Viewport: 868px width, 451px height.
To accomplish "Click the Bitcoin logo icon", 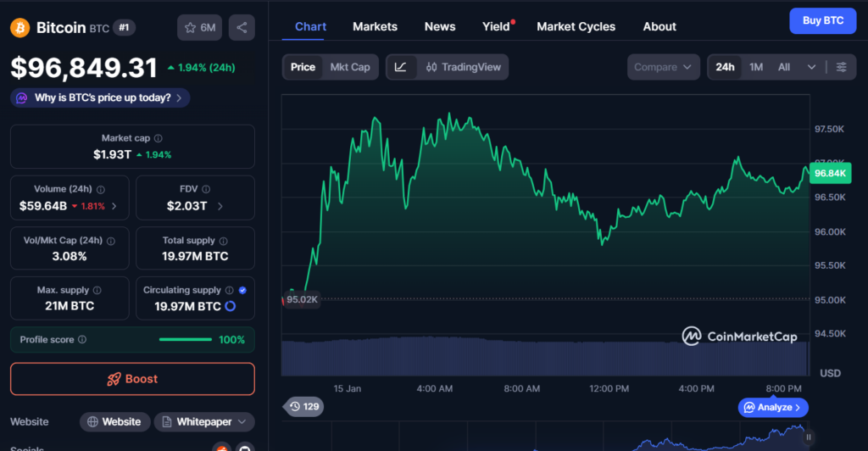I will pos(19,28).
